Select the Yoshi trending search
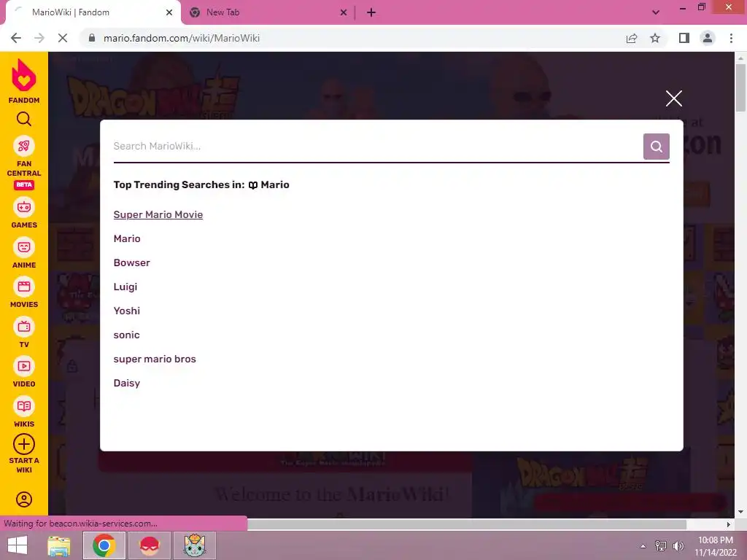Image resolution: width=747 pixels, height=560 pixels. pos(127,311)
